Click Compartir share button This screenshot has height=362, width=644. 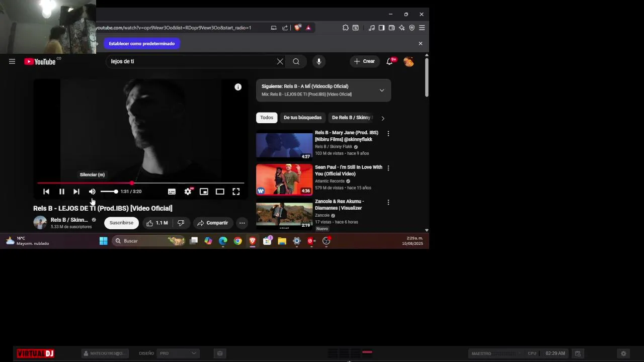tap(213, 223)
